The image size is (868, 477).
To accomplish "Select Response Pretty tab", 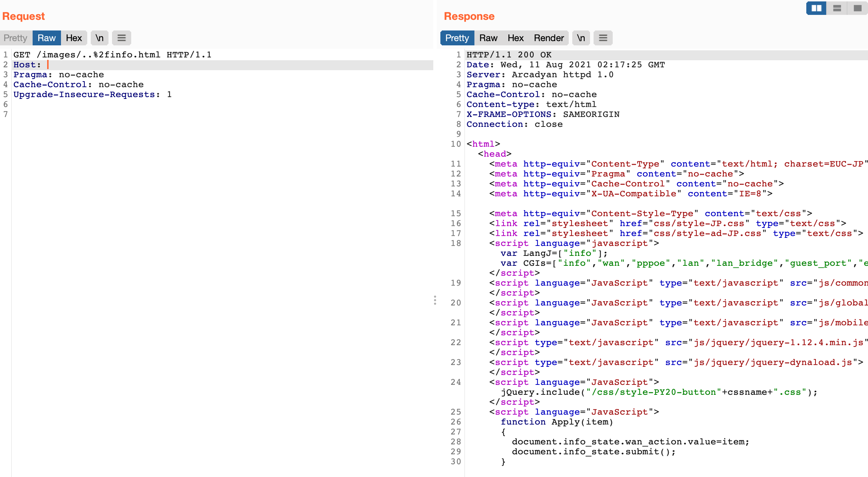I will coord(457,38).
